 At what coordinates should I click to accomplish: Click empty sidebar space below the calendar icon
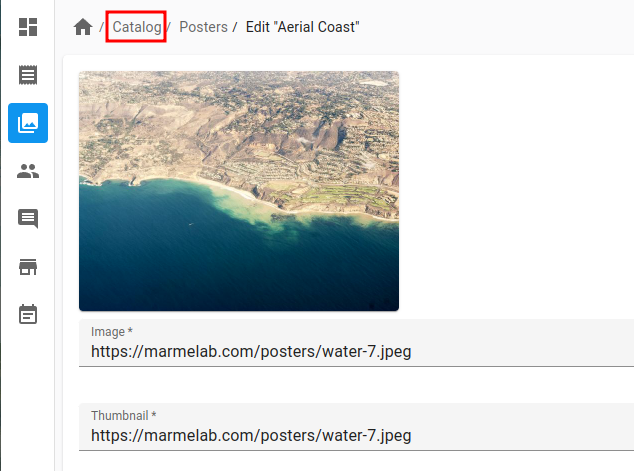(x=28, y=400)
